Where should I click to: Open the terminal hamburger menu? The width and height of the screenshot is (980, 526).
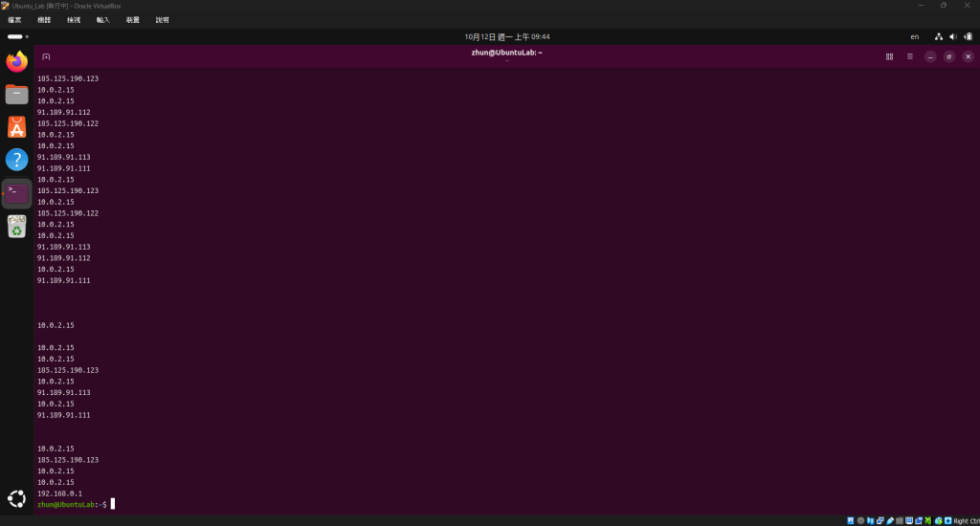click(910, 56)
